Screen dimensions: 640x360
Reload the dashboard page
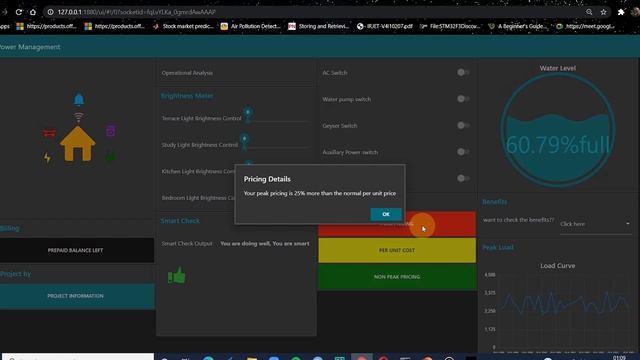[x=19, y=12]
